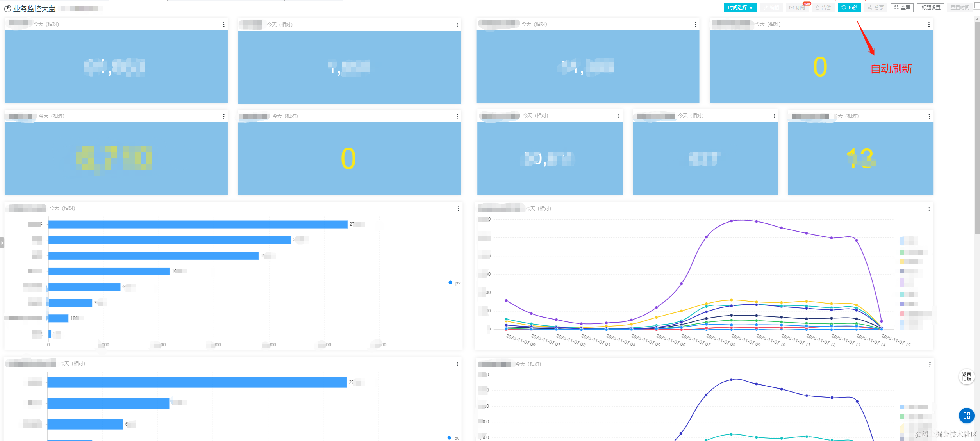Expand the collapsed left sidebar handle

pos(2,243)
